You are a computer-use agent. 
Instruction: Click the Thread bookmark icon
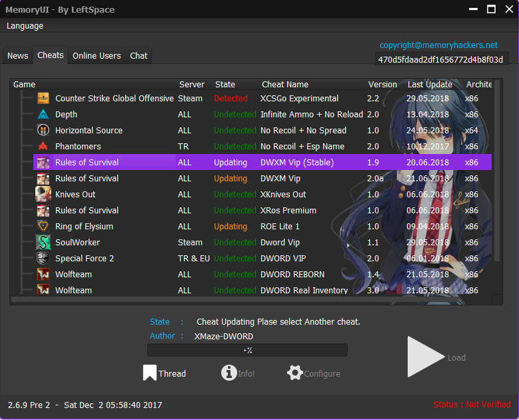[x=150, y=373]
